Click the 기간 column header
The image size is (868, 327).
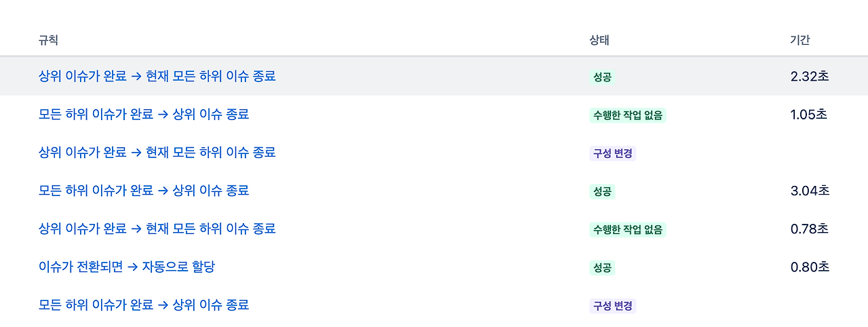coord(800,40)
